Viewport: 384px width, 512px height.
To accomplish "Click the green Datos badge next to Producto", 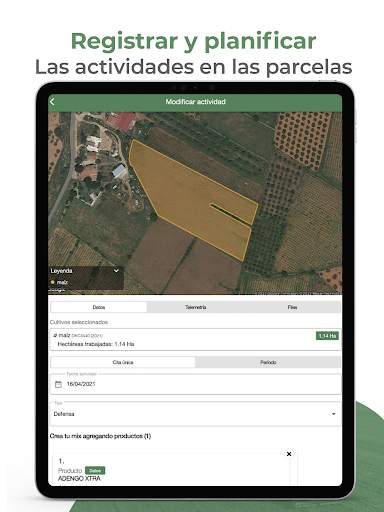I will [x=95, y=470].
